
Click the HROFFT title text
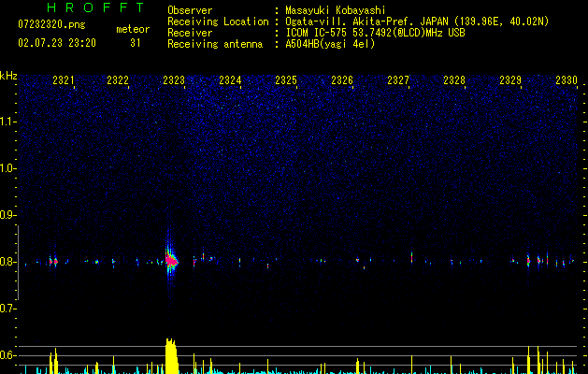(96, 7)
